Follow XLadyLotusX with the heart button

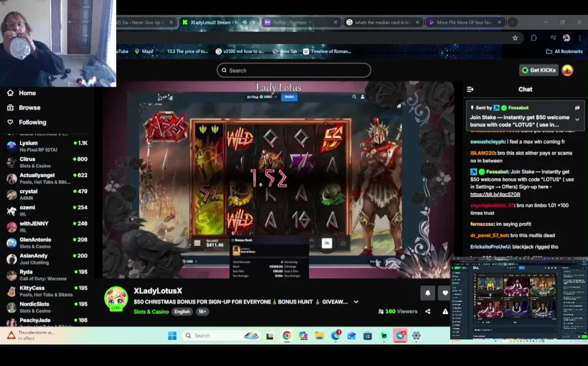point(444,293)
